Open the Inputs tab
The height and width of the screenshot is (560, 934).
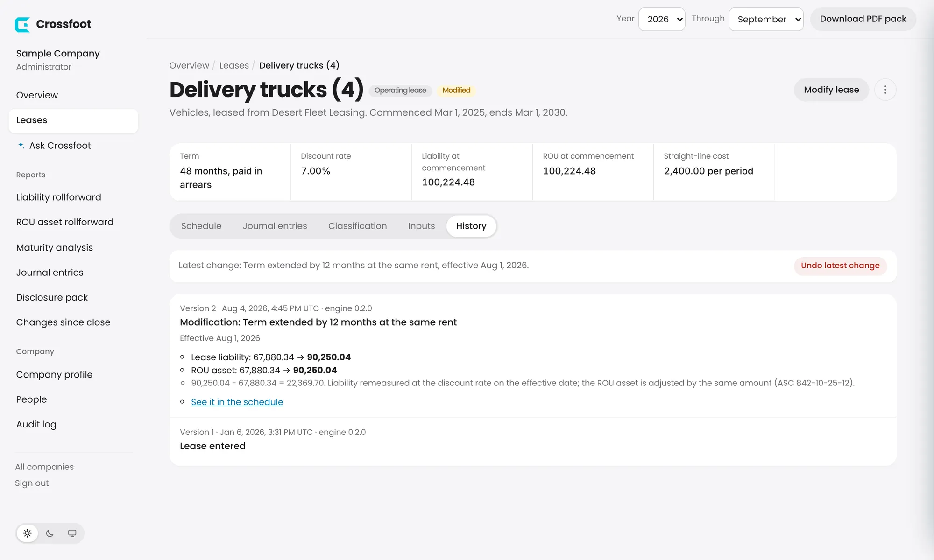tap(421, 226)
